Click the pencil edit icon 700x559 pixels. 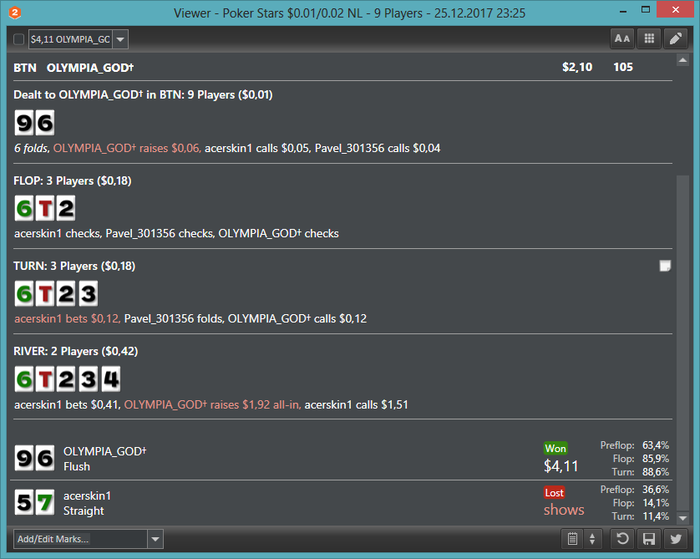click(675, 39)
